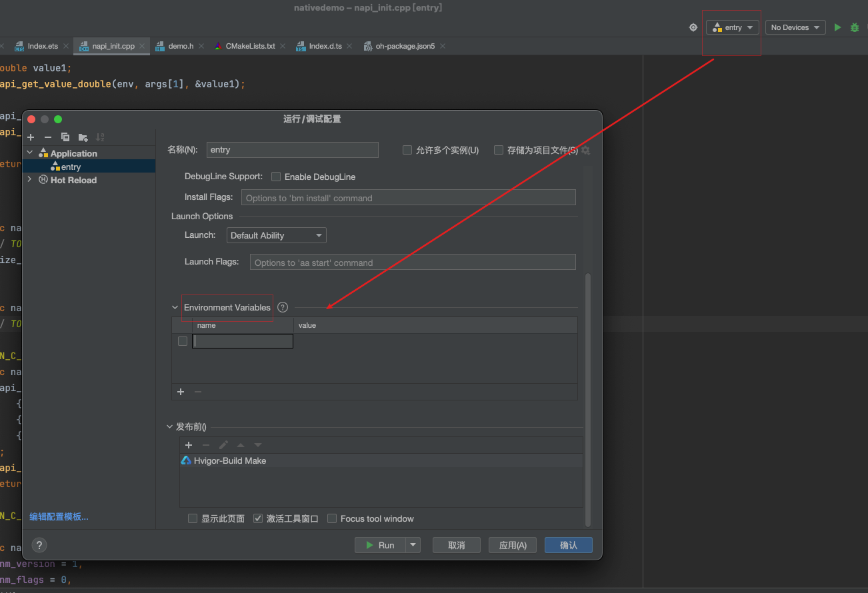Click the dialog vertical scrollbar
The height and width of the screenshot is (593, 868).
(587, 400)
